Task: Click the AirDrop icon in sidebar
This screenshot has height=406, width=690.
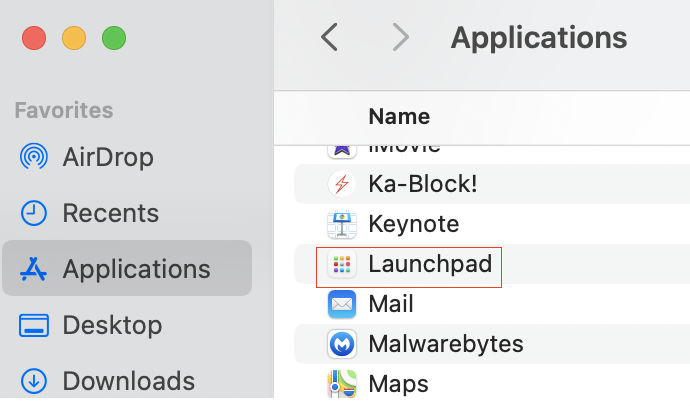Action: pyautogui.click(x=34, y=157)
